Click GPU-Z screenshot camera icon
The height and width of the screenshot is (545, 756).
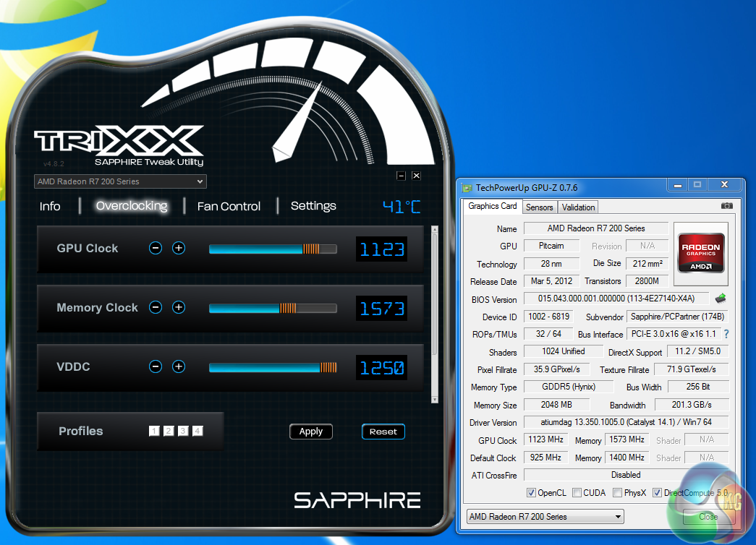pyautogui.click(x=726, y=206)
